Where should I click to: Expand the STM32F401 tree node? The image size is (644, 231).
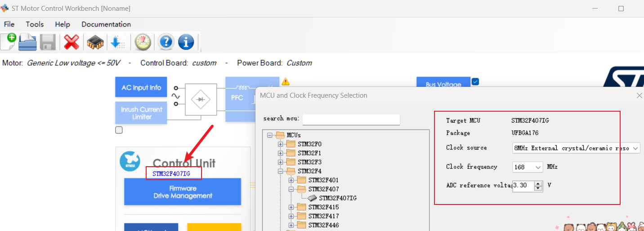pos(291,180)
